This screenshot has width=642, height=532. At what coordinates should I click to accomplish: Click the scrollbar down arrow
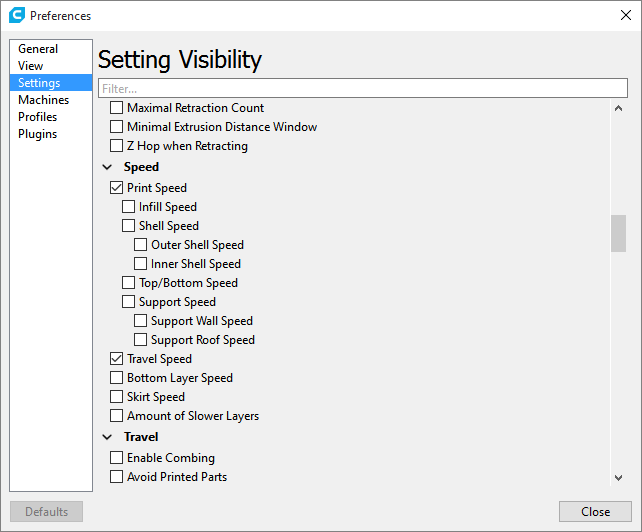pyautogui.click(x=618, y=478)
